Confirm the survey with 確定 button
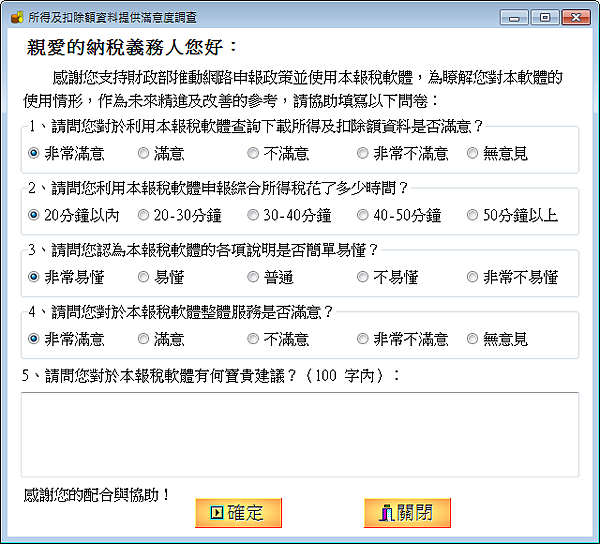This screenshot has width=600, height=544. tap(238, 513)
